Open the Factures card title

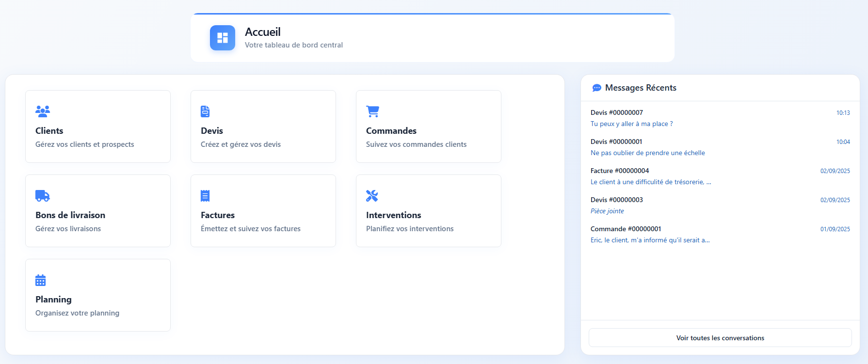pos(218,215)
